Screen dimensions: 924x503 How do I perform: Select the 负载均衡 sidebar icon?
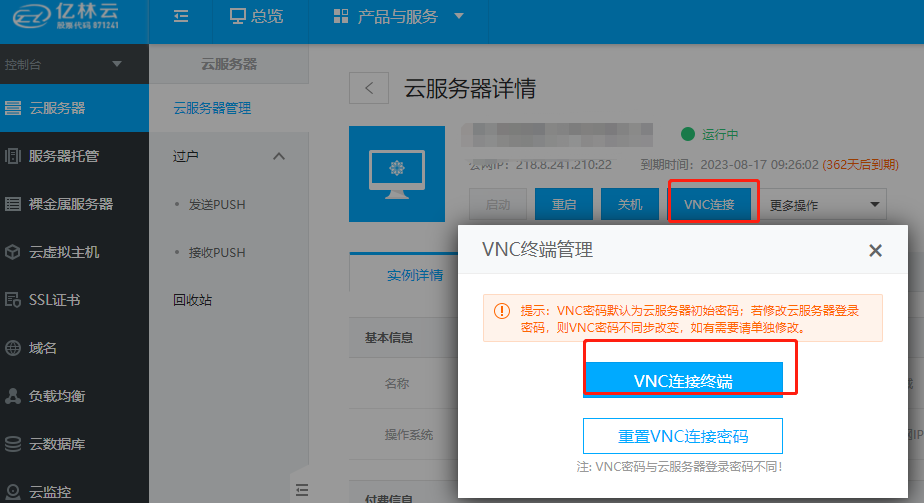point(13,396)
